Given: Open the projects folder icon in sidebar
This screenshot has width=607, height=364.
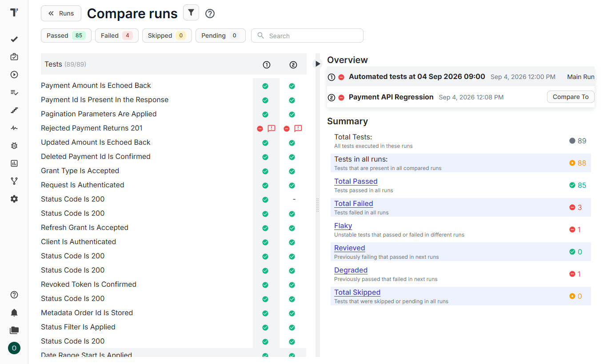Looking at the screenshot, I should [14, 330].
